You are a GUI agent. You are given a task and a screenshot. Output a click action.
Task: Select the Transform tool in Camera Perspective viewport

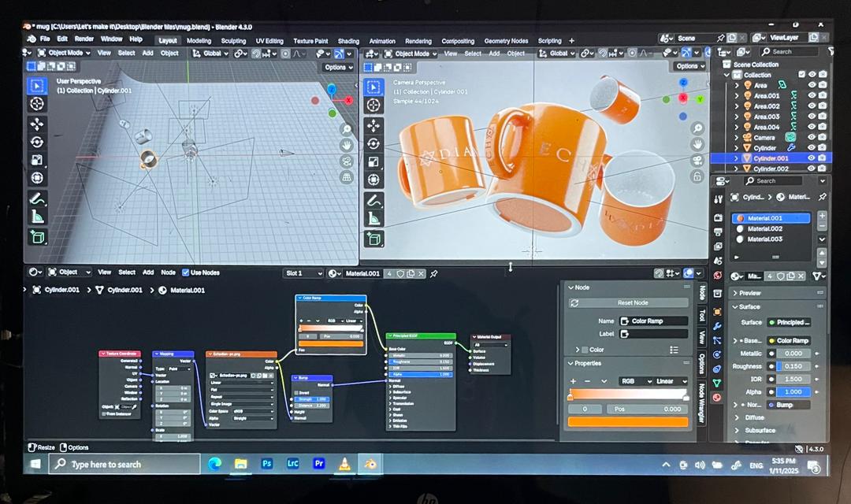click(373, 180)
